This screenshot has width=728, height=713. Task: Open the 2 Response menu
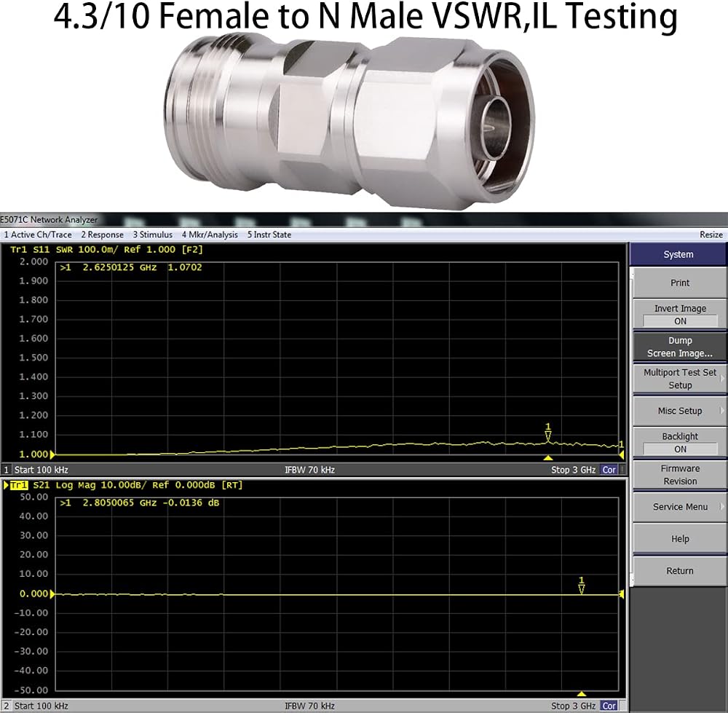pos(102,235)
